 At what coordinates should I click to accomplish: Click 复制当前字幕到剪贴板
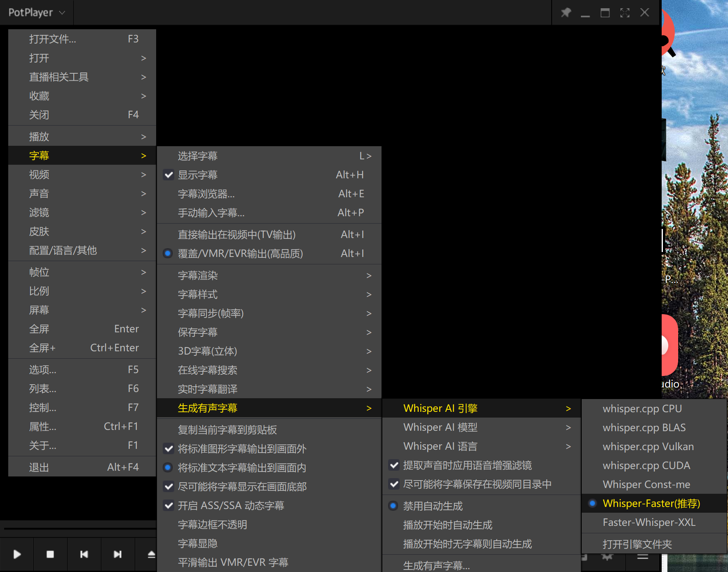[x=269, y=430]
